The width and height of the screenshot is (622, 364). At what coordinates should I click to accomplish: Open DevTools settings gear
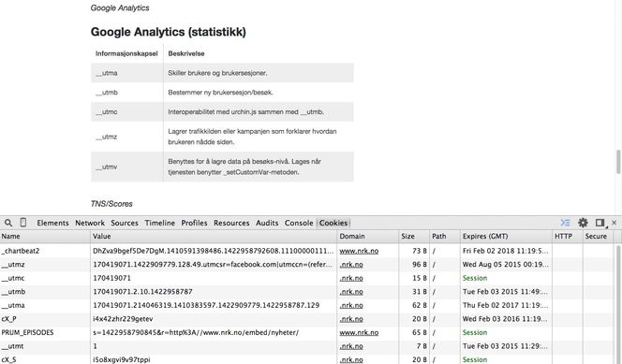pyautogui.click(x=583, y=223)
